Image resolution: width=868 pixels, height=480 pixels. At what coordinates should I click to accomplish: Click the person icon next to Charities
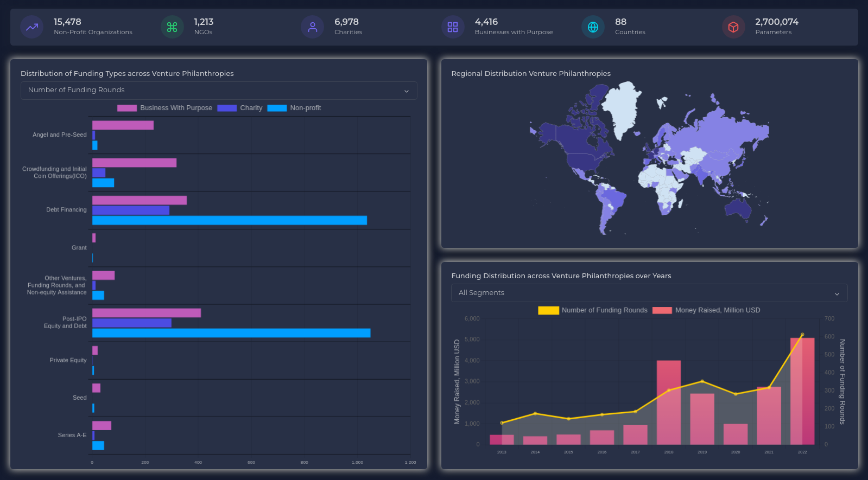click(x=313, y=27)
